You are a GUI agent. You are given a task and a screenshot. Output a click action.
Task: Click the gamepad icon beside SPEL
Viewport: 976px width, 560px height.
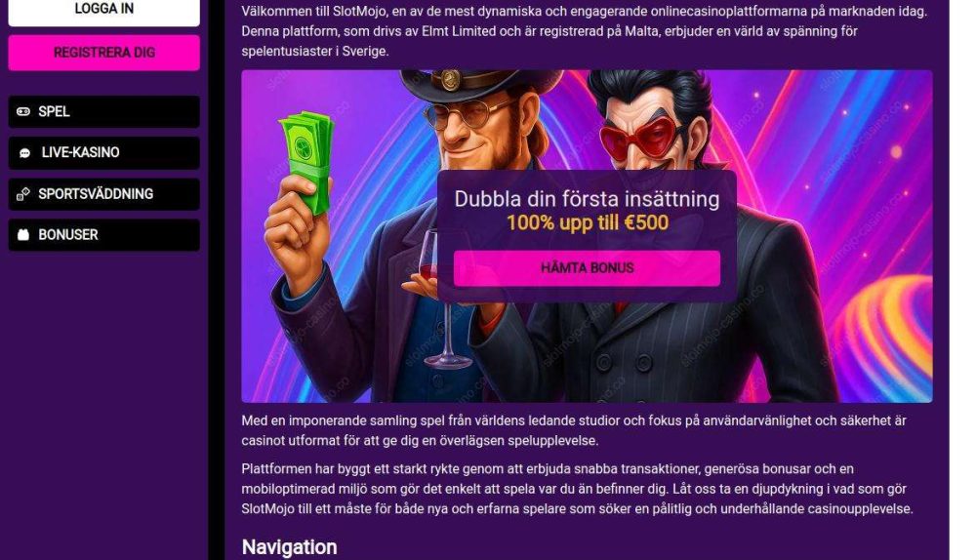coord(23,111)
